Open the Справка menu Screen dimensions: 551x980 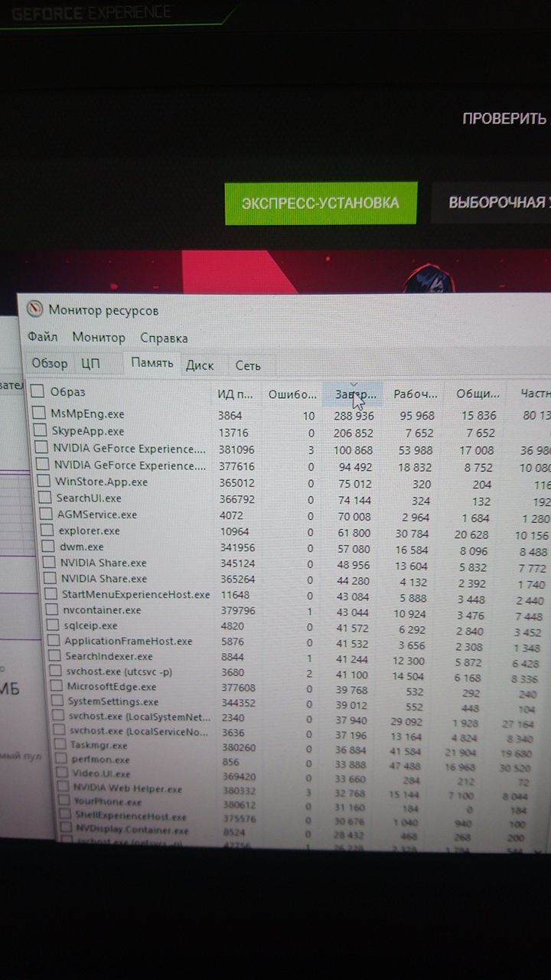164,338
